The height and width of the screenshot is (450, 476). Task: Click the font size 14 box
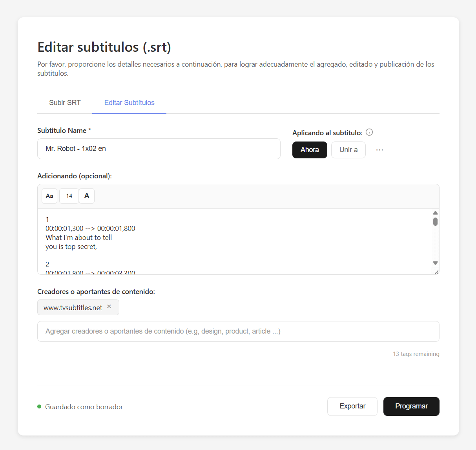coord(69,196)
